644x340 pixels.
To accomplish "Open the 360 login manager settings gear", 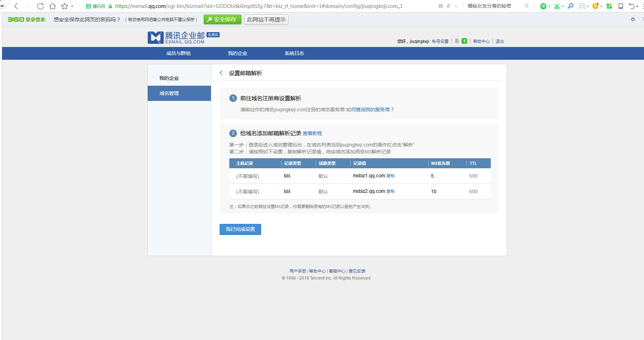I will 633,19.
